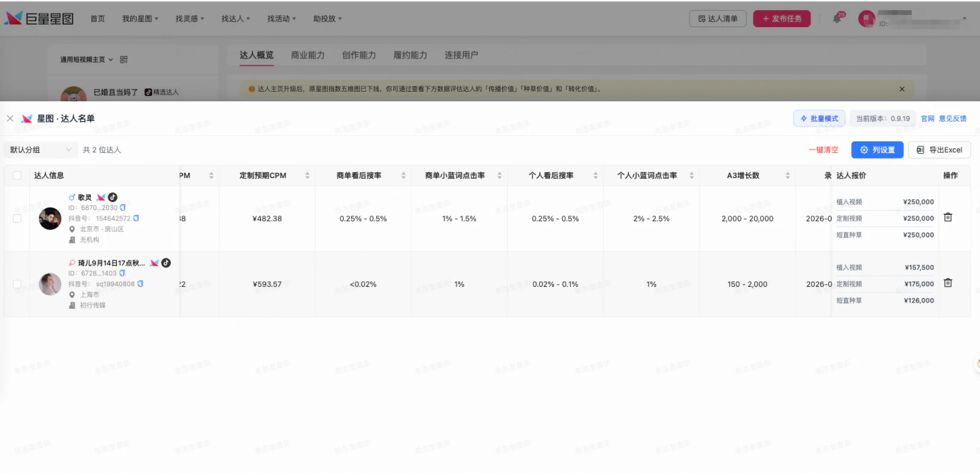Check the 琦儿 row checkbox
Viewport: 980px width, 474px height.
[17, 284]
